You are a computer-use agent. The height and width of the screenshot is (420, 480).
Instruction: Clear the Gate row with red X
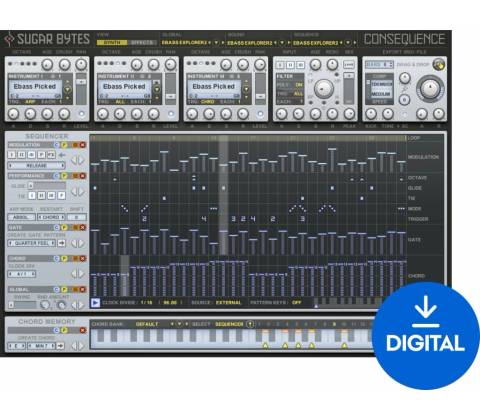[x=82, y=227]
